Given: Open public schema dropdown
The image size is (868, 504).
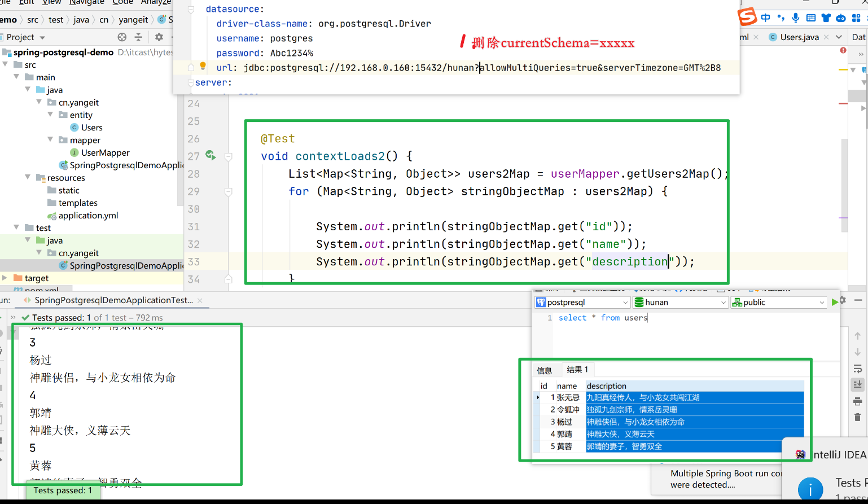Looking at the screenshot, I should 822,303.
